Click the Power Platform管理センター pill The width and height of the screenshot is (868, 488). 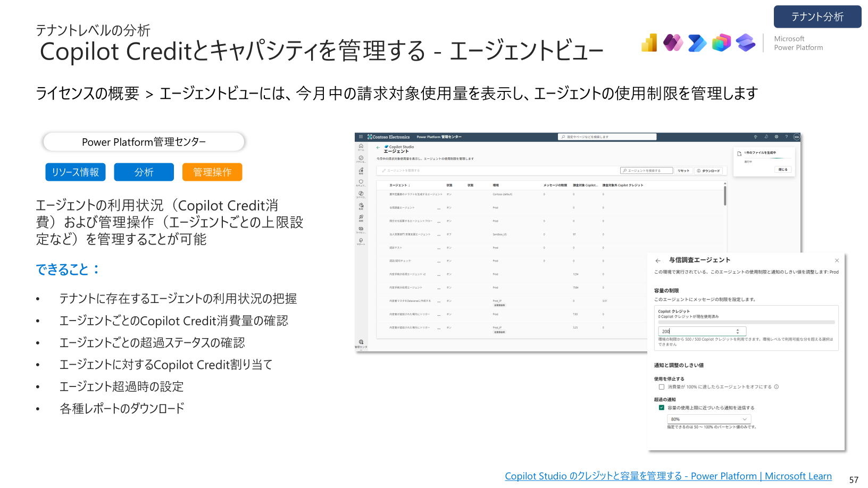(144, 142)
